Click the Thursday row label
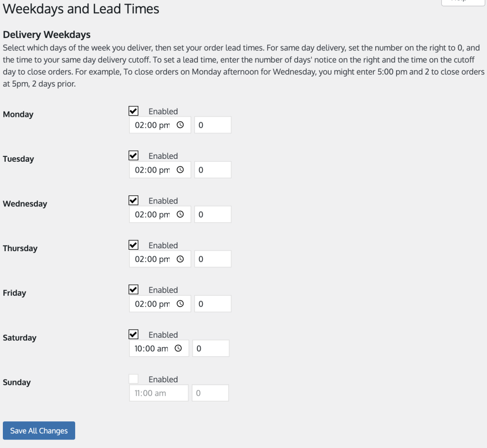 (20, 249)
